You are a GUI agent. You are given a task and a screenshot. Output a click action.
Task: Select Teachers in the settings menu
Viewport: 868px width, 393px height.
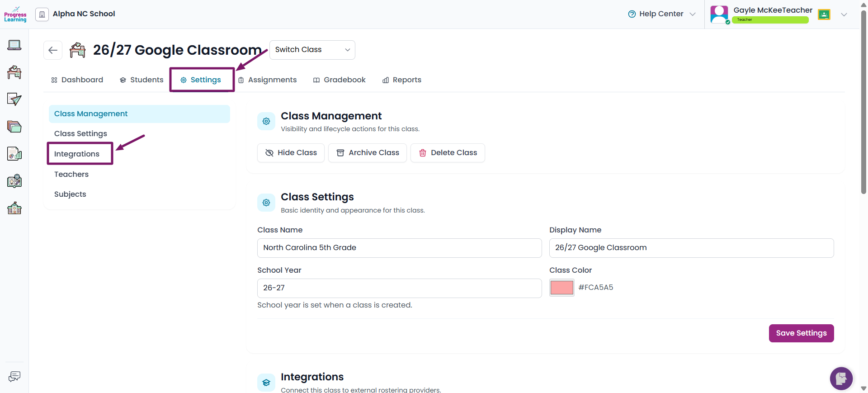(139, 175)
